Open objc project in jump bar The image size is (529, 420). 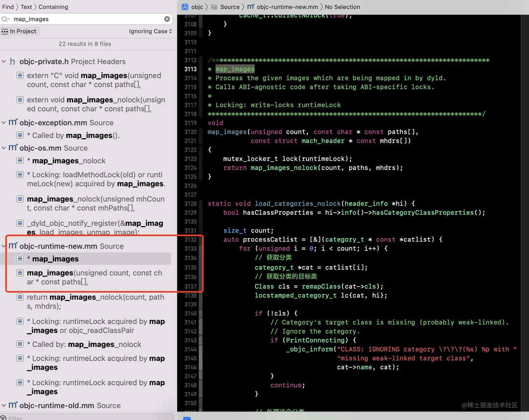point(197,7)
